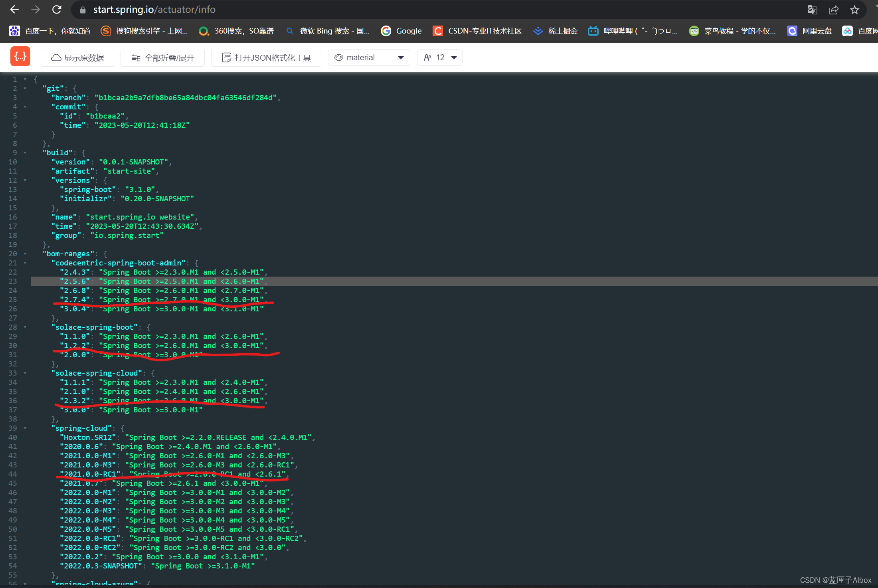Click the orange JSON formatter logo
The image size is (878, 588).
pos(20,56)
